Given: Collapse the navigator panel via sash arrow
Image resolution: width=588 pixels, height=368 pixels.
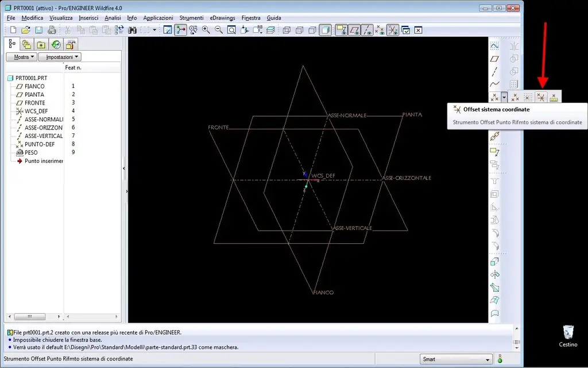Looking at the screenshot, I should [x=124, y=168].
